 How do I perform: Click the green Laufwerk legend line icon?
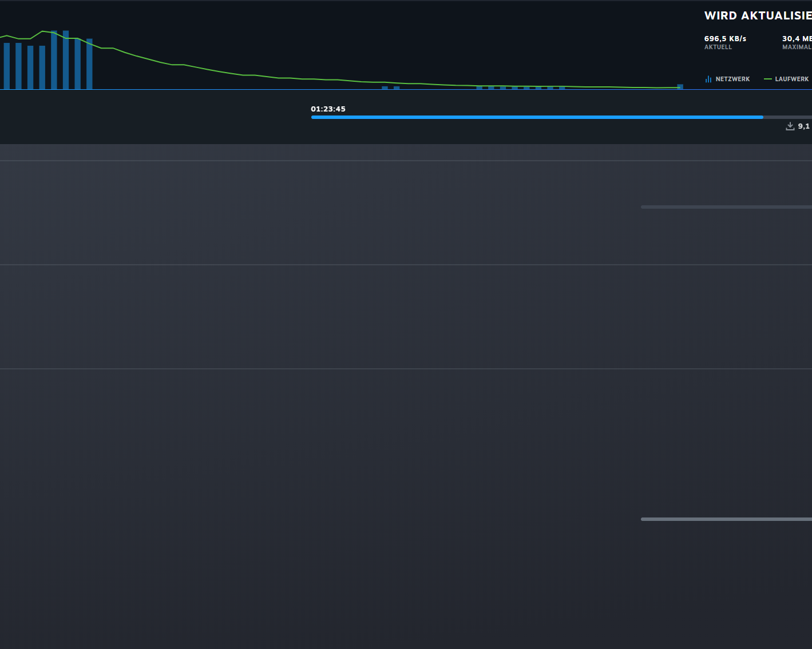pyautogui.click(x=768, y=79)
